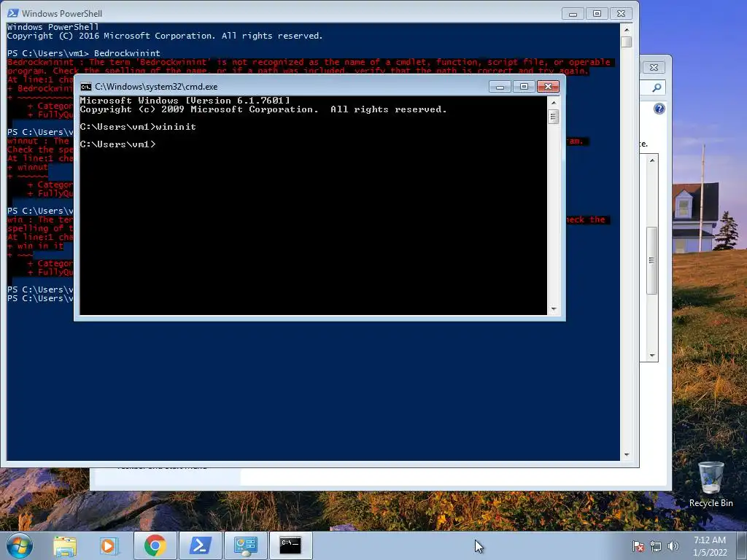Click 'Copyright (C) 2016 Microsoft Corporation' line
747x560 pixels.
click(165, 36)
